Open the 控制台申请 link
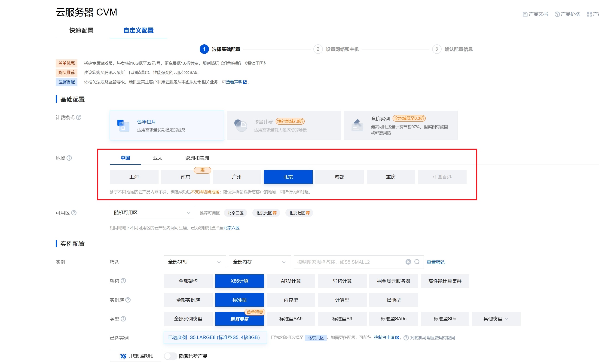 click(x=384, y=337)
